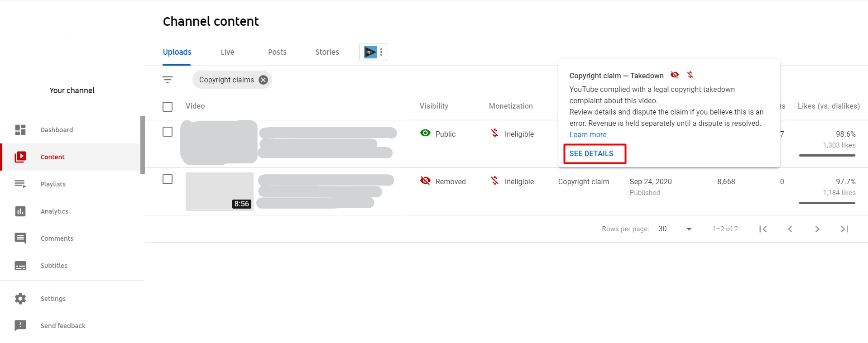Switch to the Uploads tab

tap(177, 52)
